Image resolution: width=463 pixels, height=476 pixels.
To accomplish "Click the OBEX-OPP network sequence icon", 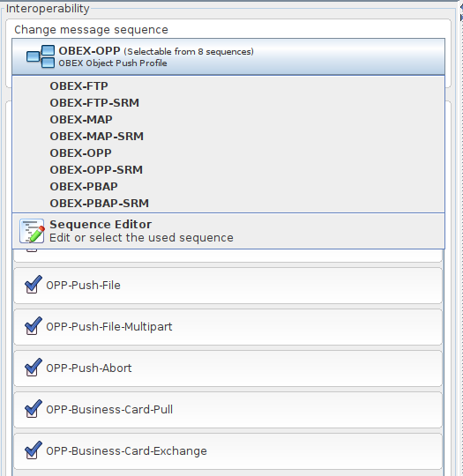I will click(41, 56).
